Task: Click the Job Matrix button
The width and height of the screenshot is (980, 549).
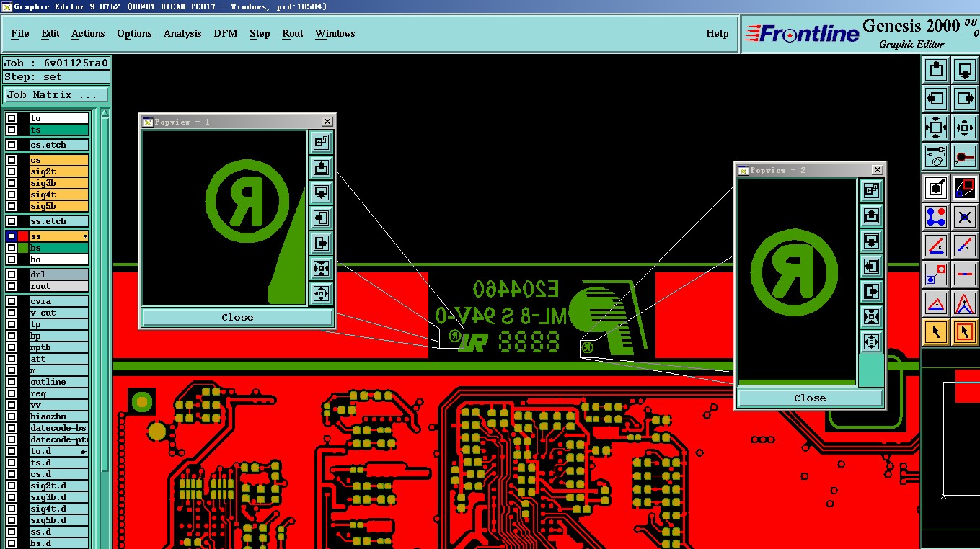Action: click(56, 94)
